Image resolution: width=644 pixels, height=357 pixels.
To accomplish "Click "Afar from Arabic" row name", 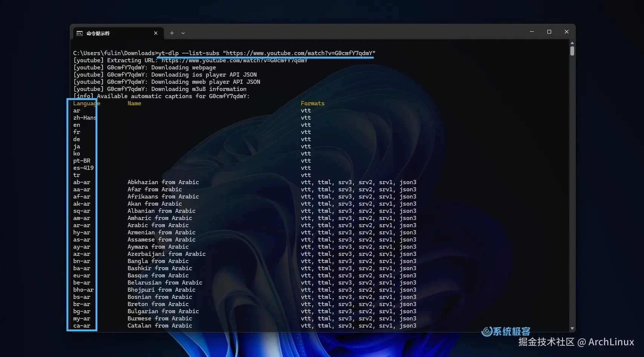I will 155,189.
